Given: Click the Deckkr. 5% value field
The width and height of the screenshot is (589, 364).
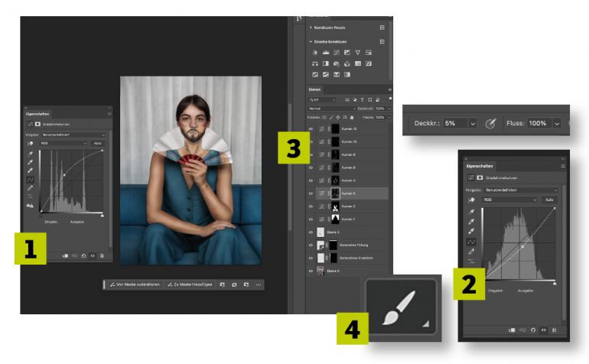Looking at the screenshot, I should point(456,123).
